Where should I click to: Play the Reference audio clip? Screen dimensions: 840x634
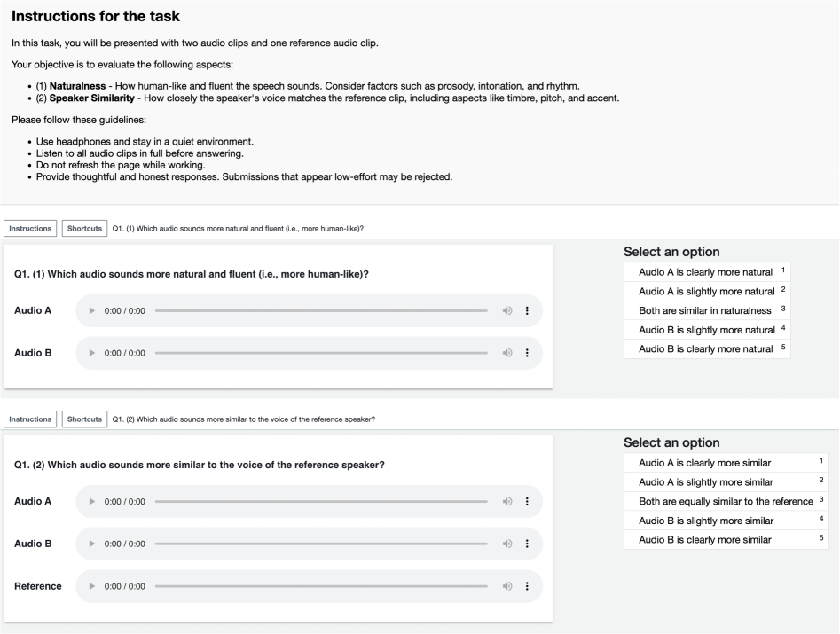point(94,586)
